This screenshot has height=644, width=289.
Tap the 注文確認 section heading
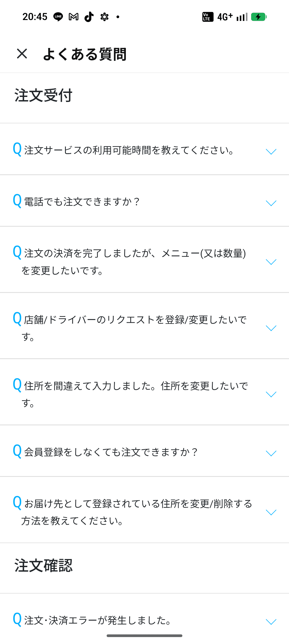pos(43,566)
